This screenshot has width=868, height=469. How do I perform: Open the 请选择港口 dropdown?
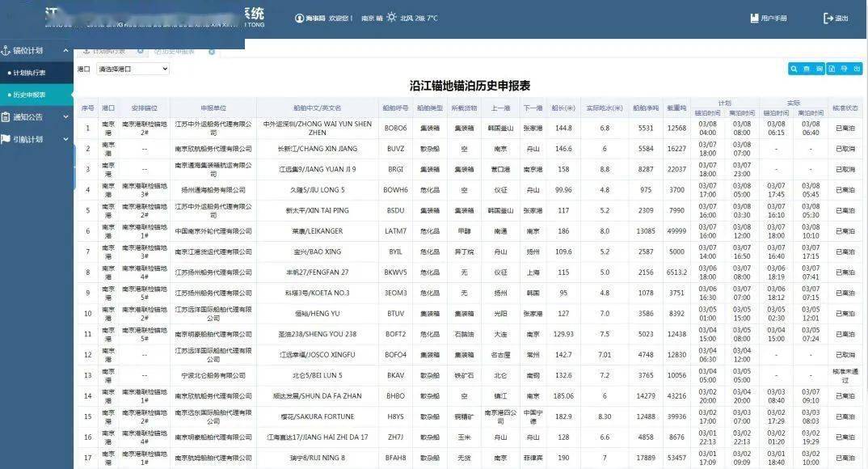[131, 69]
